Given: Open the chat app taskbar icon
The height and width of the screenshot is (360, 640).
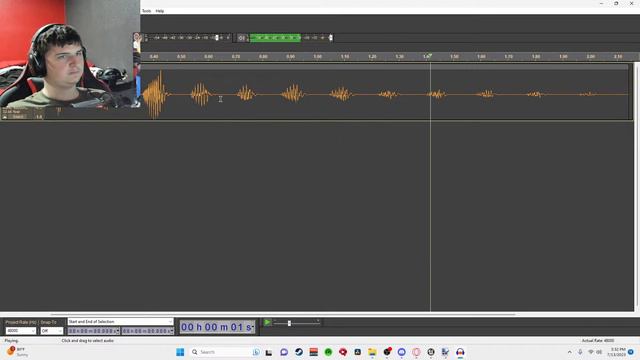Looking at the screenshot, I should [284, 352].
